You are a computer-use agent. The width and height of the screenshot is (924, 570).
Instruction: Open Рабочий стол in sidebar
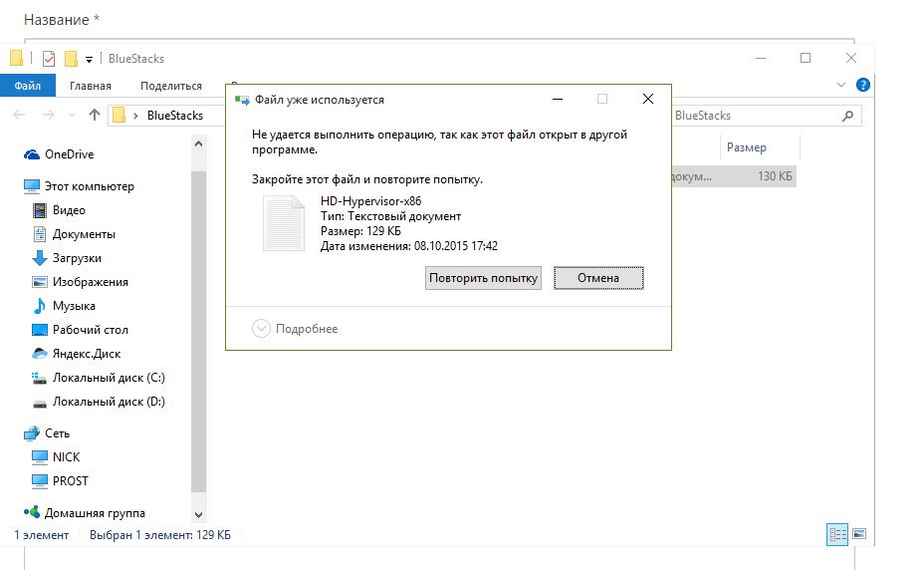pos(91,330)
